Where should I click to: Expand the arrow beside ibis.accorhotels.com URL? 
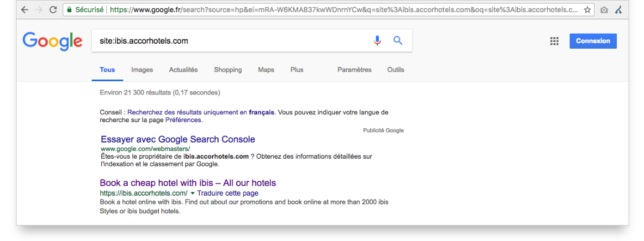(x=192, y=193)
